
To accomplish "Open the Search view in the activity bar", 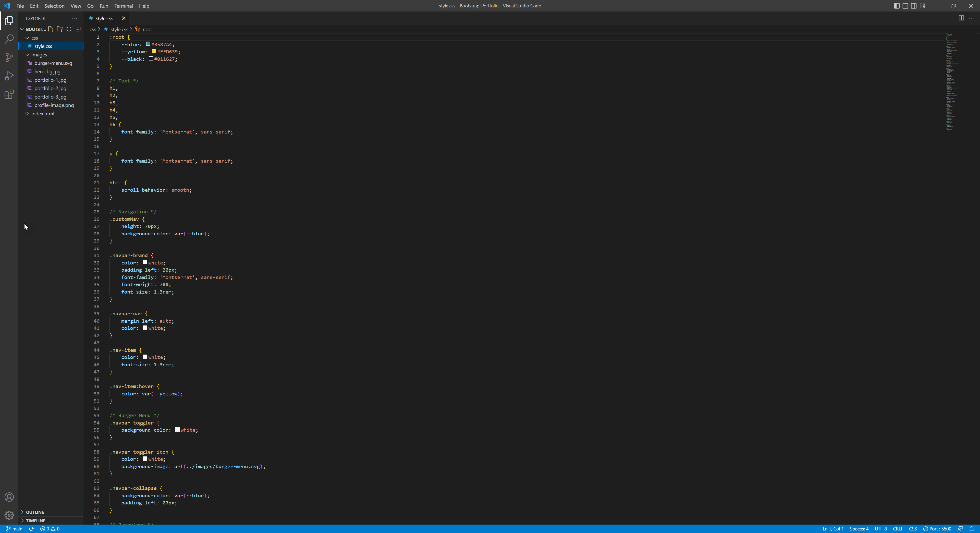I will pos(9,39).
